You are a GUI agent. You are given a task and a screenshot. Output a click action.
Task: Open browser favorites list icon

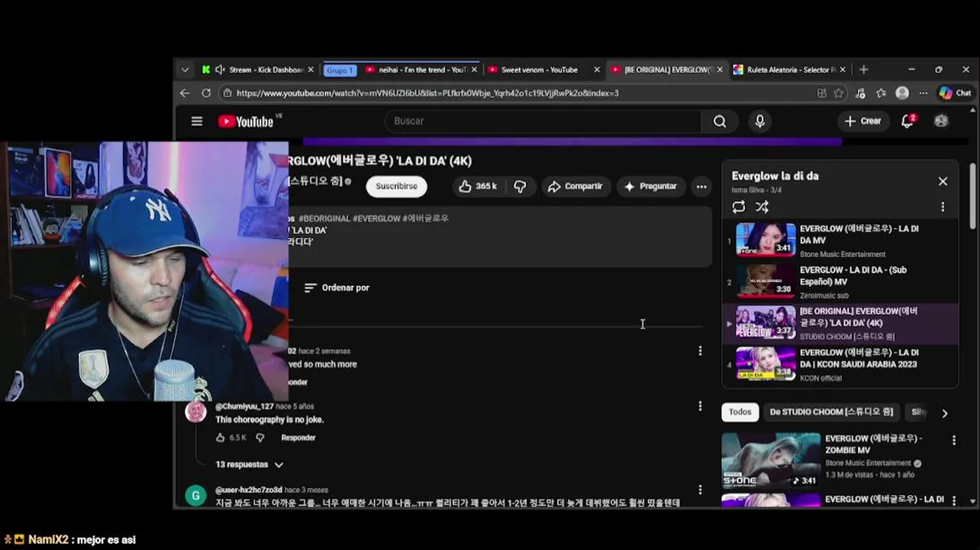(881, 93)
